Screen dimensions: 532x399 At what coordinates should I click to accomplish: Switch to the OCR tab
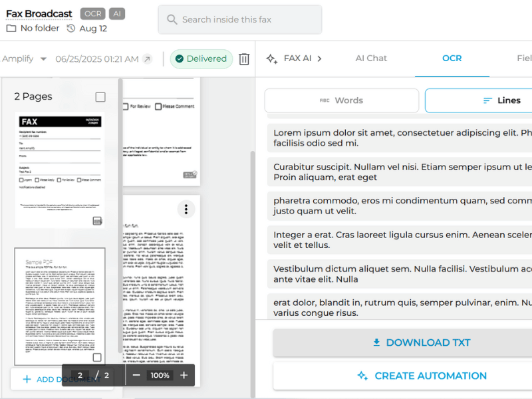click(452, 59)
